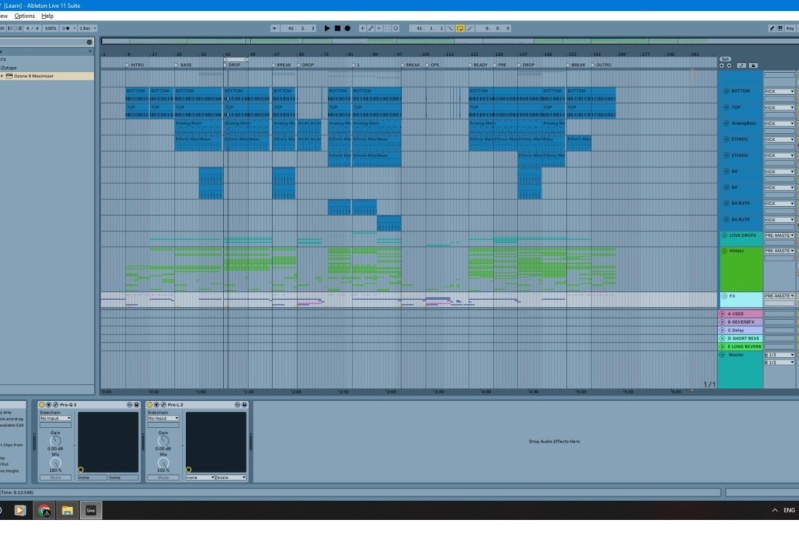Expand the Ozone 9 Maximizer item
This screenshot has width=799, height=540.
[2, 76]
